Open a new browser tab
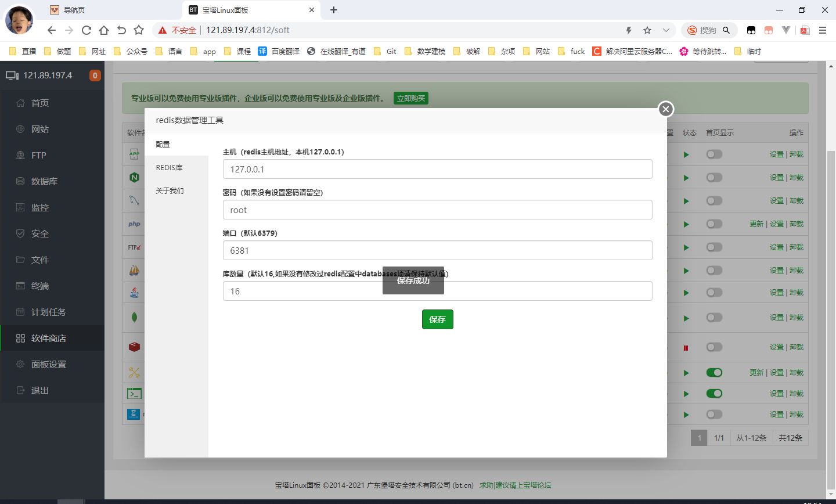The width and height of the screenshot is (836, 504). coord(334,10)
